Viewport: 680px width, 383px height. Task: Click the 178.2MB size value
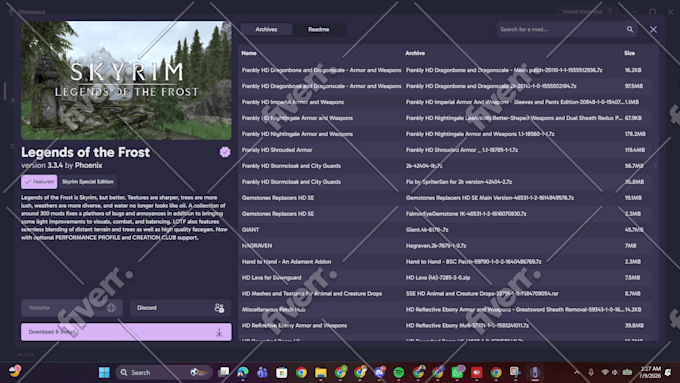(635, 134)
